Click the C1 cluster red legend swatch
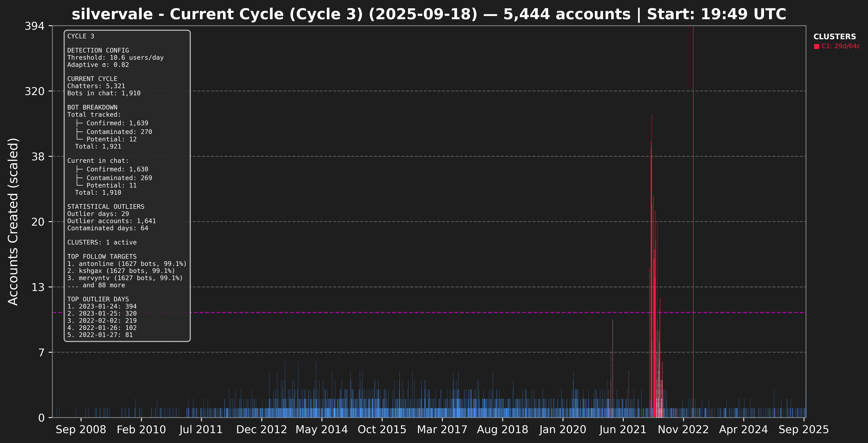 click(816, 46)
